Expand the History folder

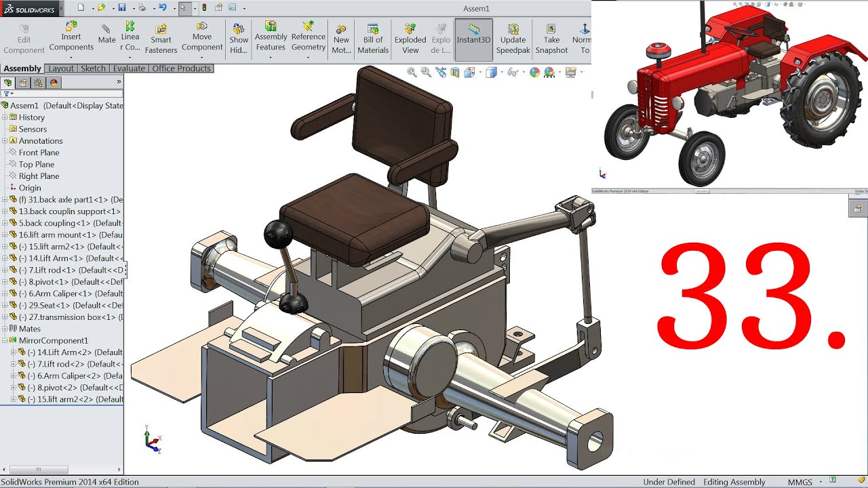(5, 117)
